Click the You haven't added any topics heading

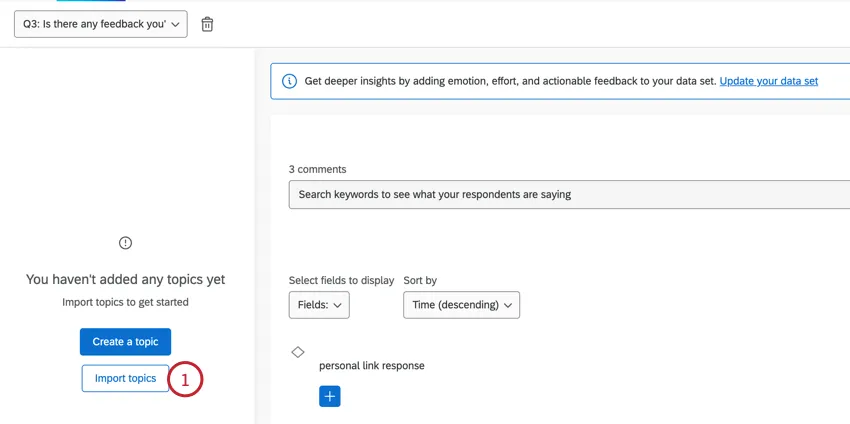tap(125, 280)
